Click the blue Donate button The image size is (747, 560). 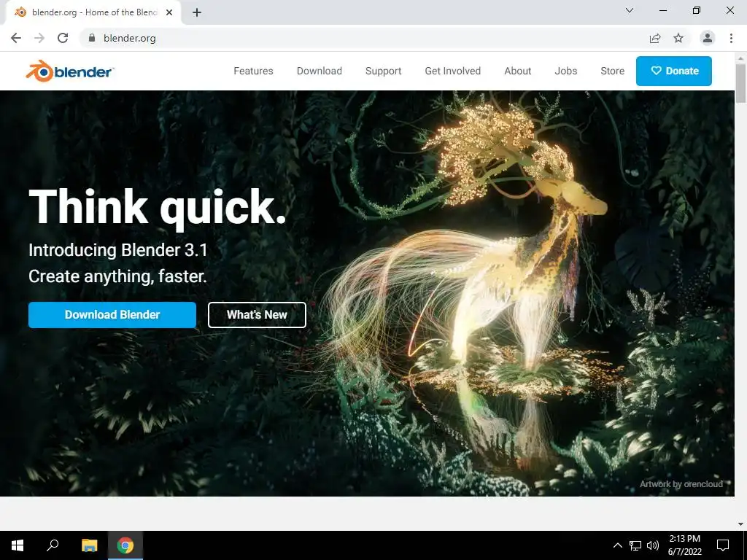674,71
